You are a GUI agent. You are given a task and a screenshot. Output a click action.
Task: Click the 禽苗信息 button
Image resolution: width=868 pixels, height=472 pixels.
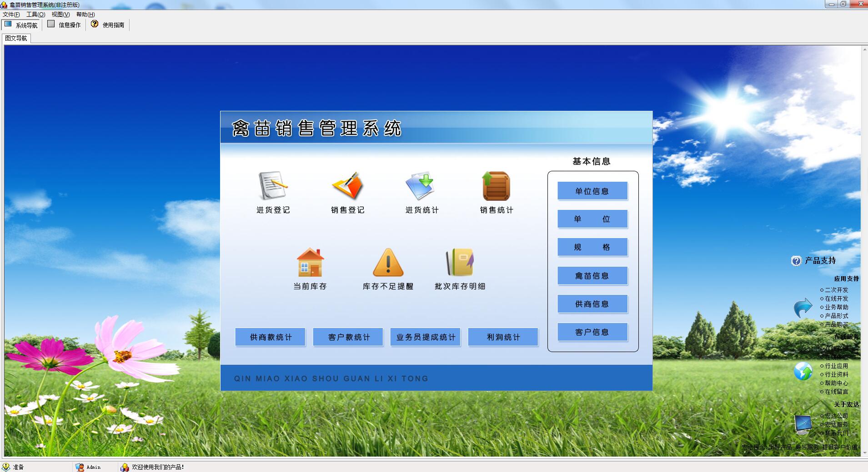(592, 275)
